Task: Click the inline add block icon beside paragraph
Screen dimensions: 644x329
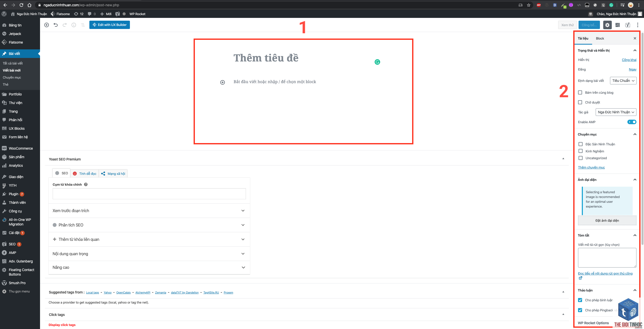Action: (x=223, y=82)
